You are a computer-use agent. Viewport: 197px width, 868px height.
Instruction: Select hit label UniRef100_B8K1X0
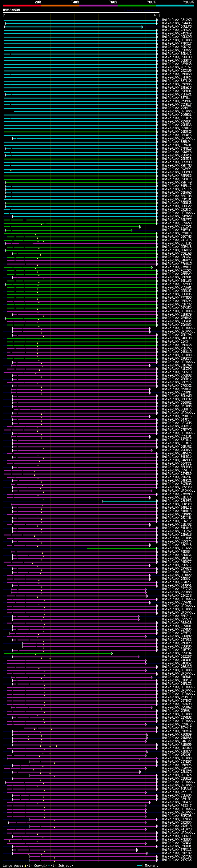pos(177,504)
